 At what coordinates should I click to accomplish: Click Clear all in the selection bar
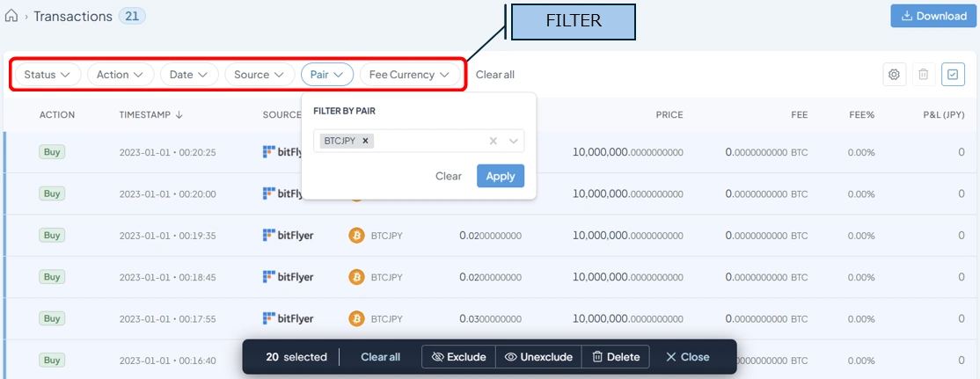pos(381,357)
